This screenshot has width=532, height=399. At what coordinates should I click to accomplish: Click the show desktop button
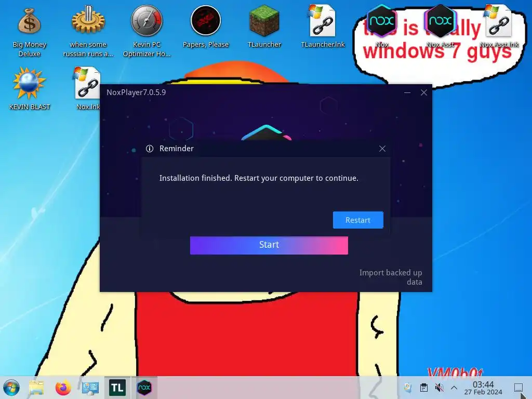(x=518, y=388)
